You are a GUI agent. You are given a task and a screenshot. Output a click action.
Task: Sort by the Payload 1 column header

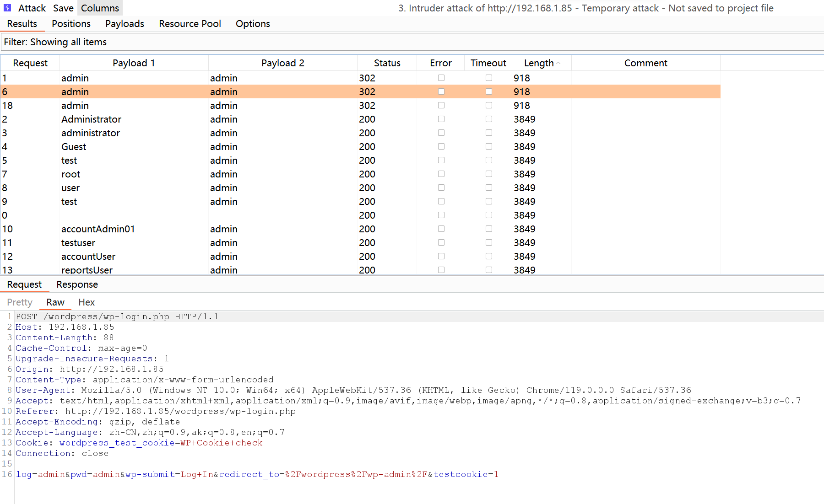134,63
